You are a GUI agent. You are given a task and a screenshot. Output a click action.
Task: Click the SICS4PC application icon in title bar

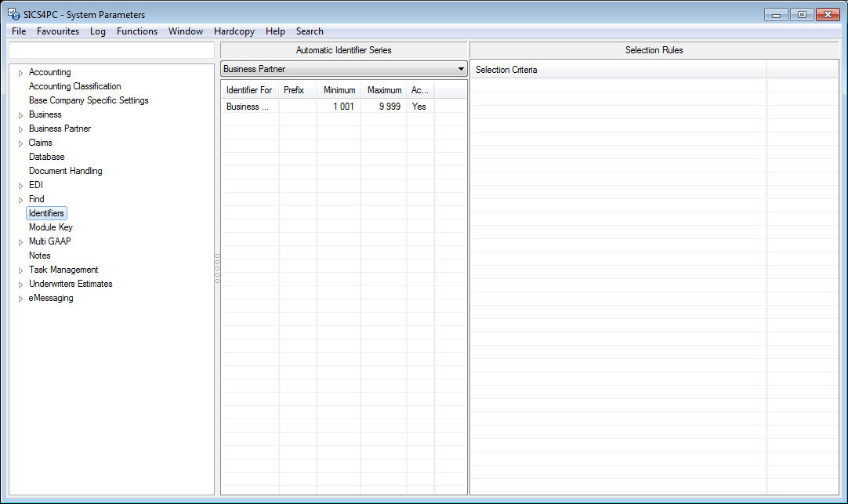tap(13, 14)
